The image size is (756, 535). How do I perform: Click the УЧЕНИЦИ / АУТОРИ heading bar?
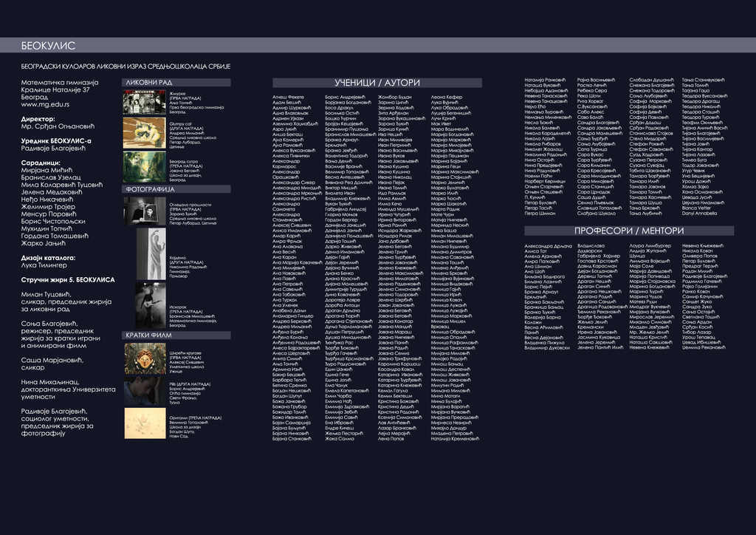pos(377,83)
